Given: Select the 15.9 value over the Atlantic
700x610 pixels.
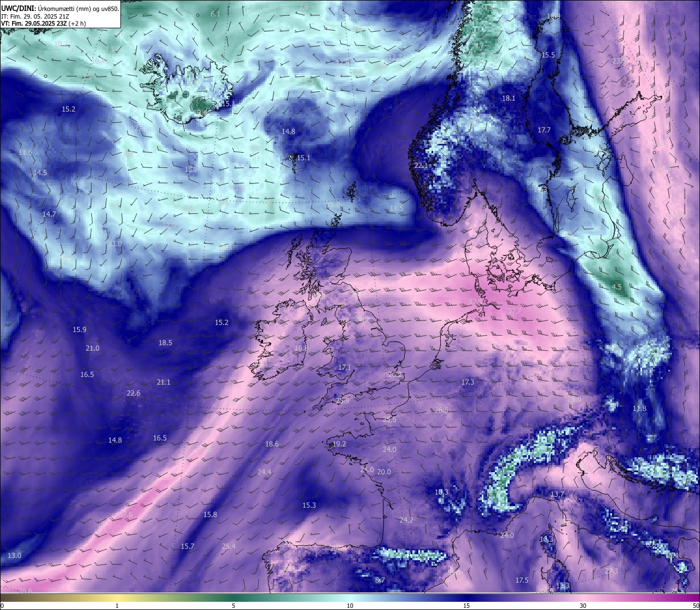Looking at the screenshot, I should (79, 329).
